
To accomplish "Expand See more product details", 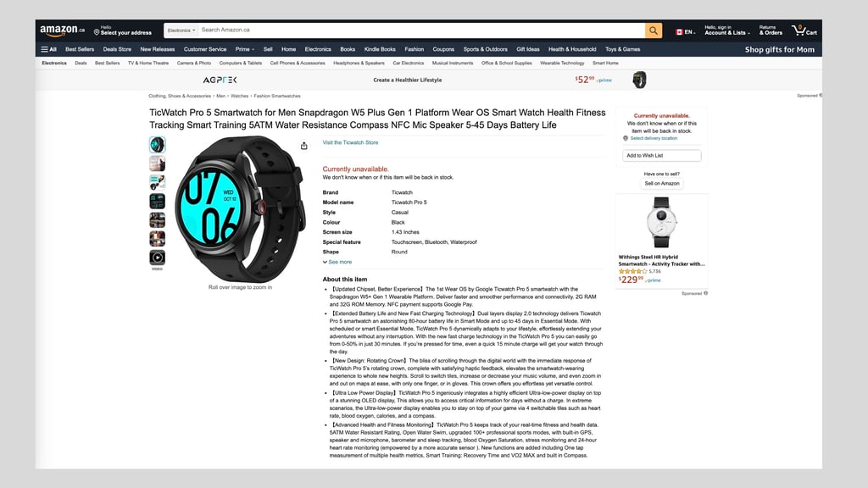I will 337,263.
